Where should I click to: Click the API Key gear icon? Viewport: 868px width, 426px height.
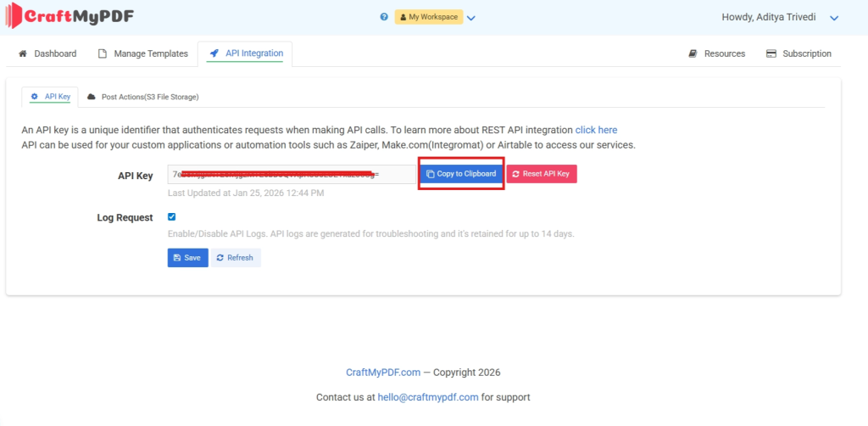pos(34,97)
